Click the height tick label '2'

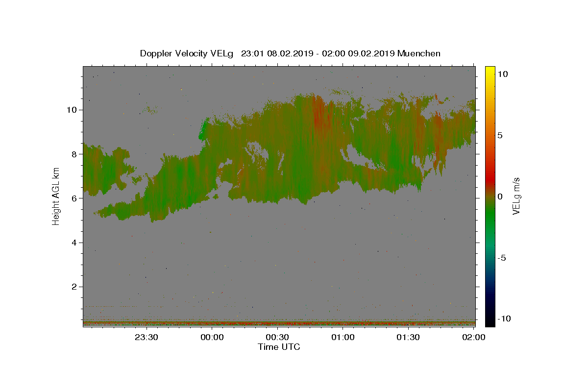pyautogui.click(x=75, y=287)
